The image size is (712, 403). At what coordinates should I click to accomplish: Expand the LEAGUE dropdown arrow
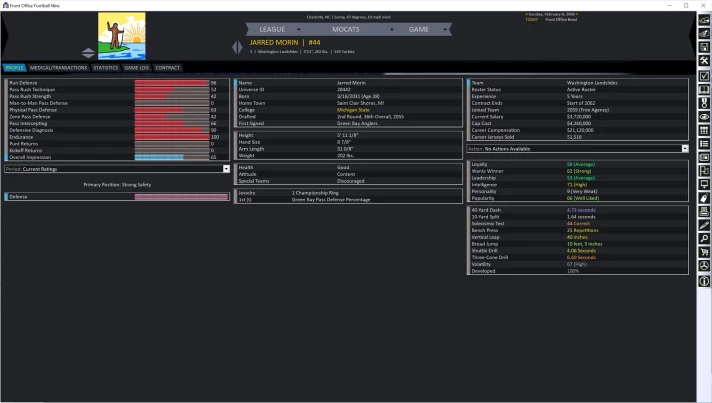[298, 29]
